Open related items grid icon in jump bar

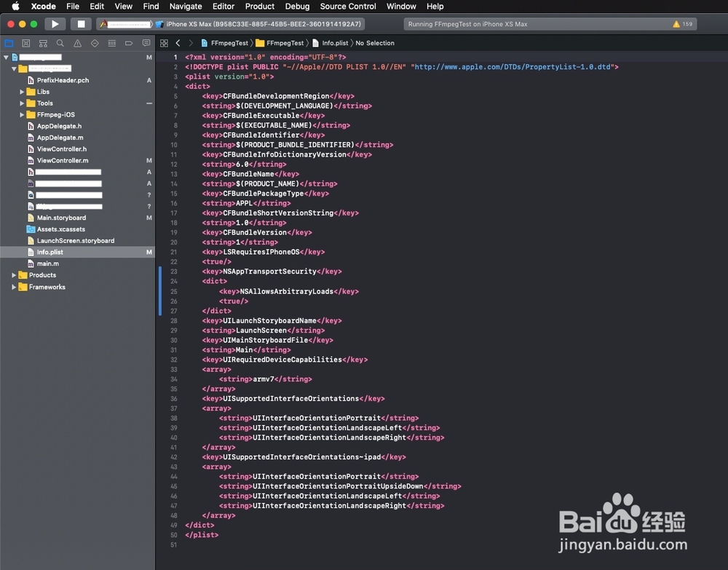pyautogui.click(x=164, y=43)
